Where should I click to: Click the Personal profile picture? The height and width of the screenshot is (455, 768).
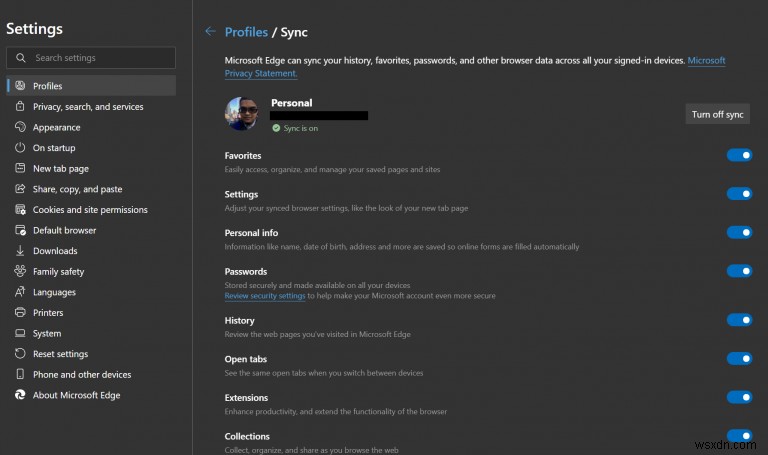tap(241, 113)
